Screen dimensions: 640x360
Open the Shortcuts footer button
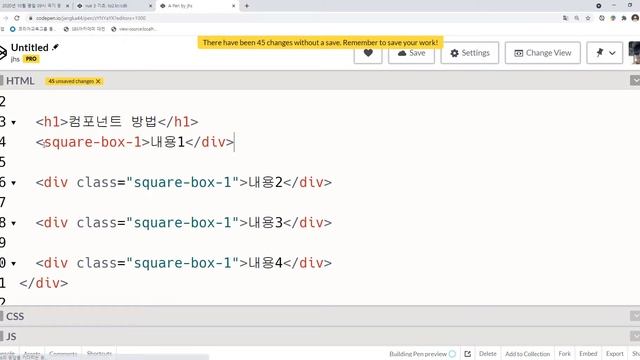(x=99, y=354)
